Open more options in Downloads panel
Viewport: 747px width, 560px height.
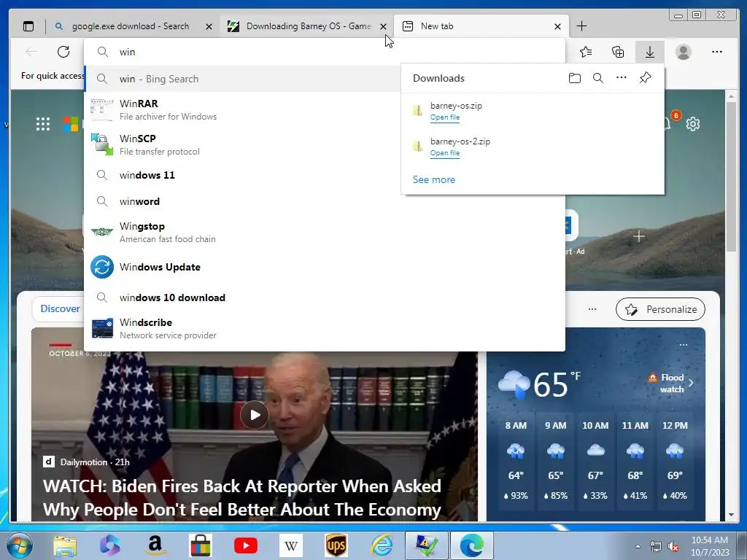(622, 77)
